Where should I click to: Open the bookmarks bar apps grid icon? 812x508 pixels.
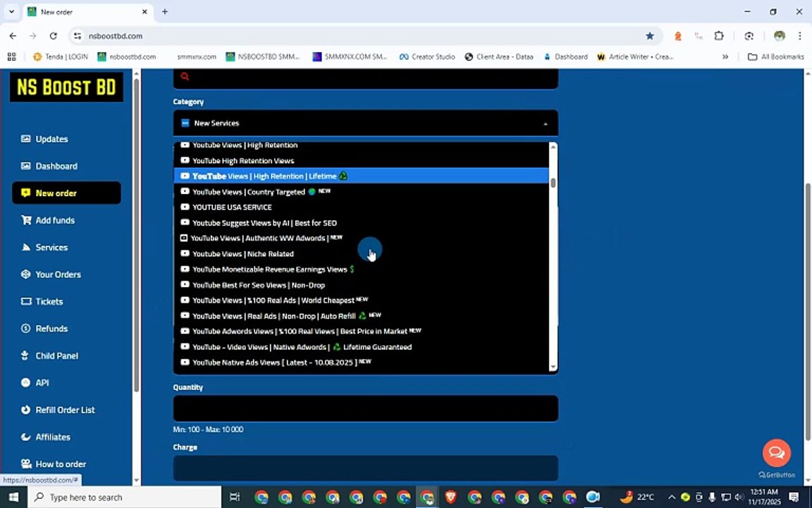point(12,56)
